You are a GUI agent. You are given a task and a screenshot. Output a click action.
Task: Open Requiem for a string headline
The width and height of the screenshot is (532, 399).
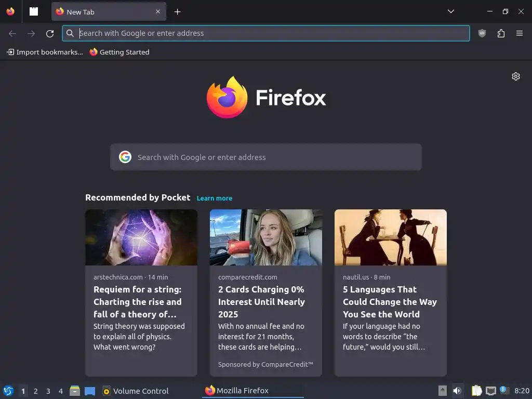[137, 302]
